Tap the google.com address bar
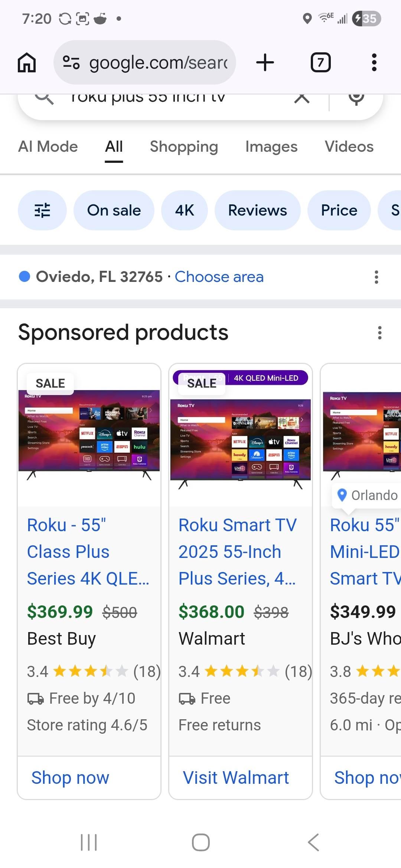Image resolution: width=401 pixels, height=868 pixels. click(145, 62)
